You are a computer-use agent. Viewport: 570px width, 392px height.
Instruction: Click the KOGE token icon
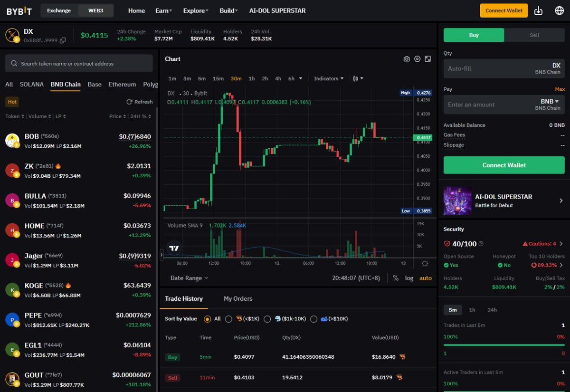tap(12, 289)
